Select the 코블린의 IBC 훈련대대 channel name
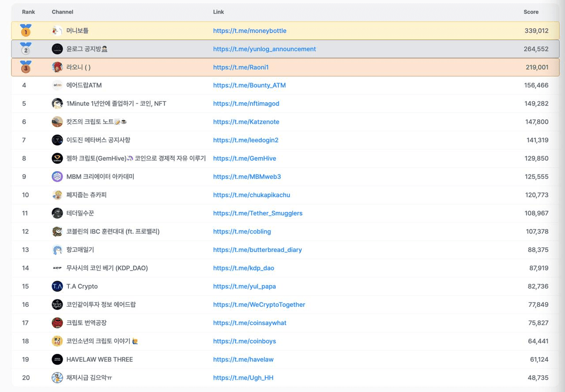Screen dimensions: 565x392 [113, 231]
